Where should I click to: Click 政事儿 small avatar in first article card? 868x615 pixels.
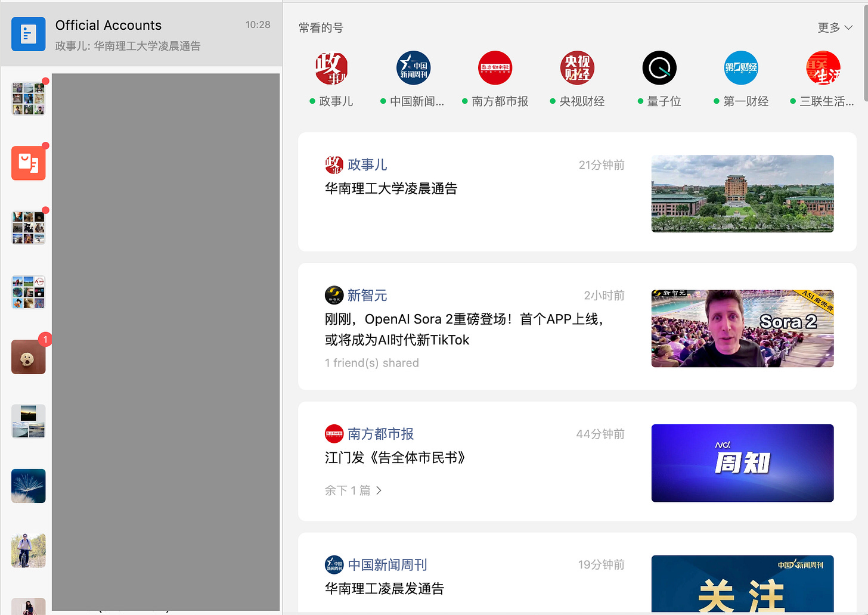(x=334, y=165)
